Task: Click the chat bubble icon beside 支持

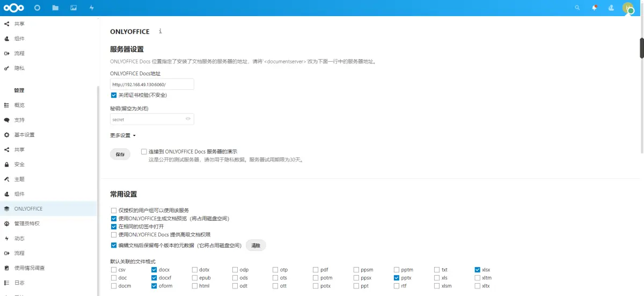Action: coord(7,120)
